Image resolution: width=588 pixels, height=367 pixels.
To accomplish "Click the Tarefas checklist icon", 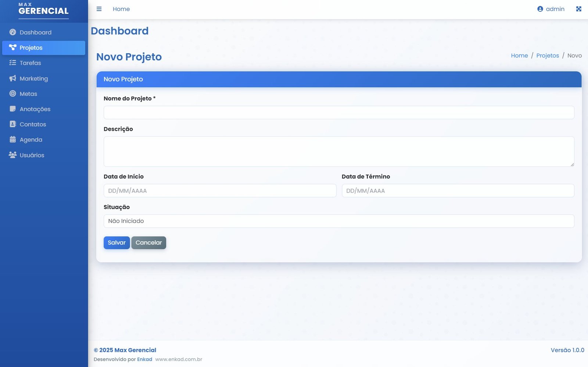I will [x=12, y=63].
